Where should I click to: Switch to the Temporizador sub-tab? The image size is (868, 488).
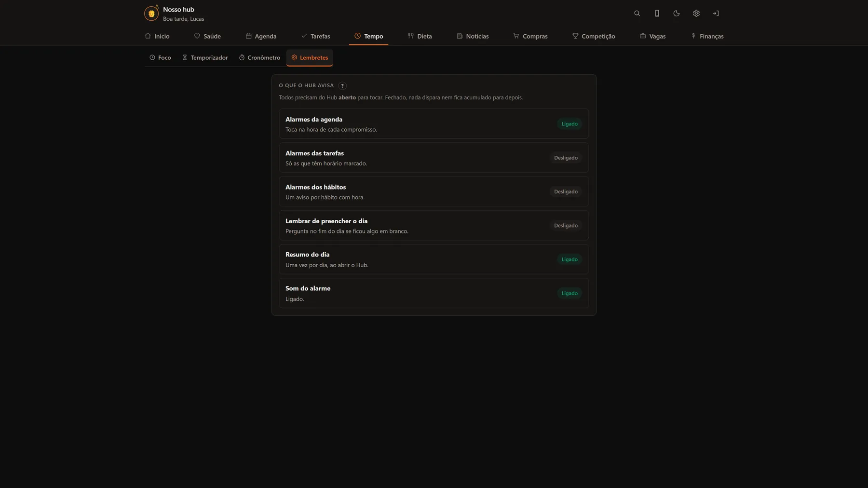pos(205,58)
